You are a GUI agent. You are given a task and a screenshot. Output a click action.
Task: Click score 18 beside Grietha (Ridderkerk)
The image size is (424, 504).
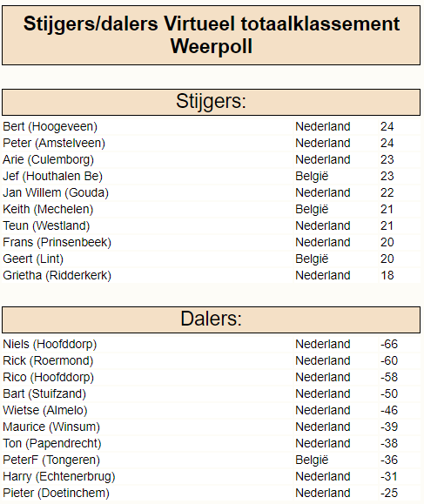click(x=387, y=275)
